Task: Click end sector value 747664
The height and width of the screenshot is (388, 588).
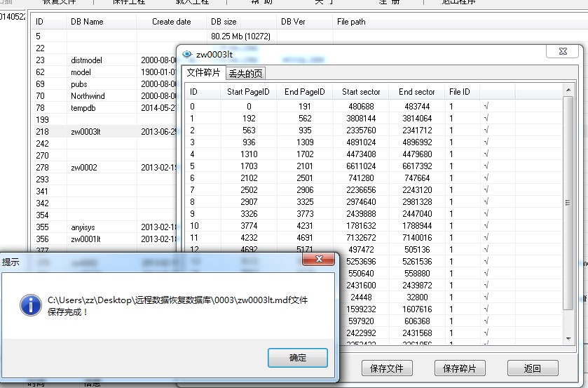Action: [x=417, y=178]
